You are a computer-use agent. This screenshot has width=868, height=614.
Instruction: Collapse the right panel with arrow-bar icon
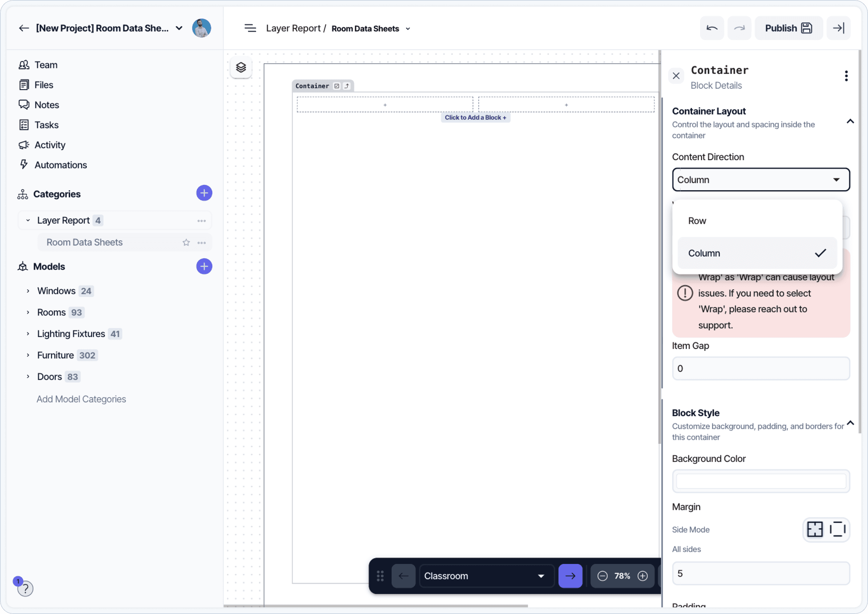tap(838, 28)
